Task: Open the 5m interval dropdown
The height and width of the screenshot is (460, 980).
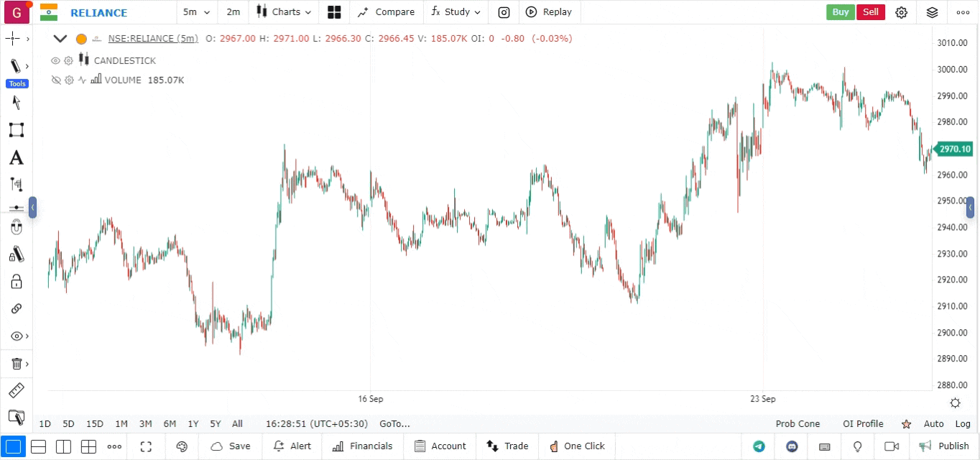Action: 196,12
